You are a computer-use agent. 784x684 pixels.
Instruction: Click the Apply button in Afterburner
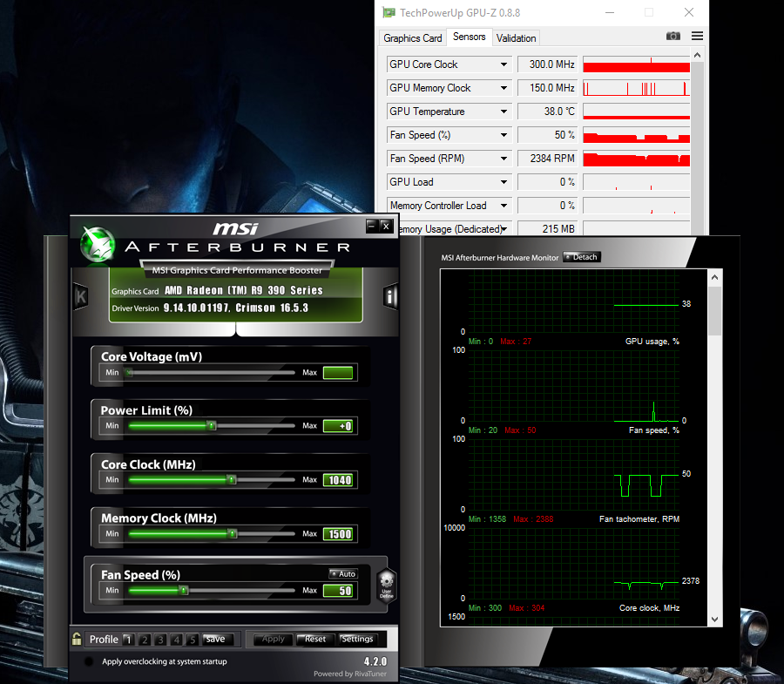[273, 639]
